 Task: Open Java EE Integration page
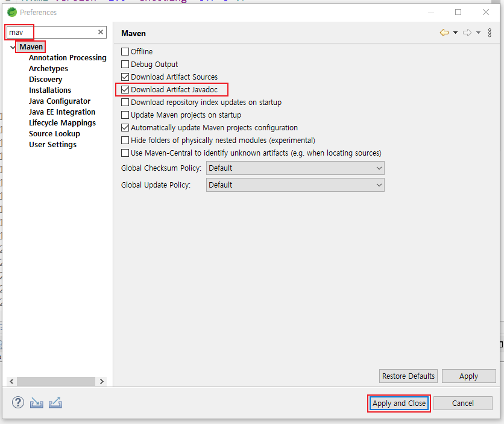pos(62,112)
